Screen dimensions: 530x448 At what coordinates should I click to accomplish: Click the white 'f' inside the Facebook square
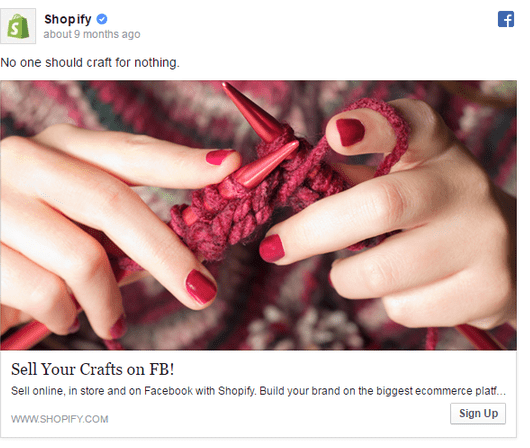click(507, 20)
